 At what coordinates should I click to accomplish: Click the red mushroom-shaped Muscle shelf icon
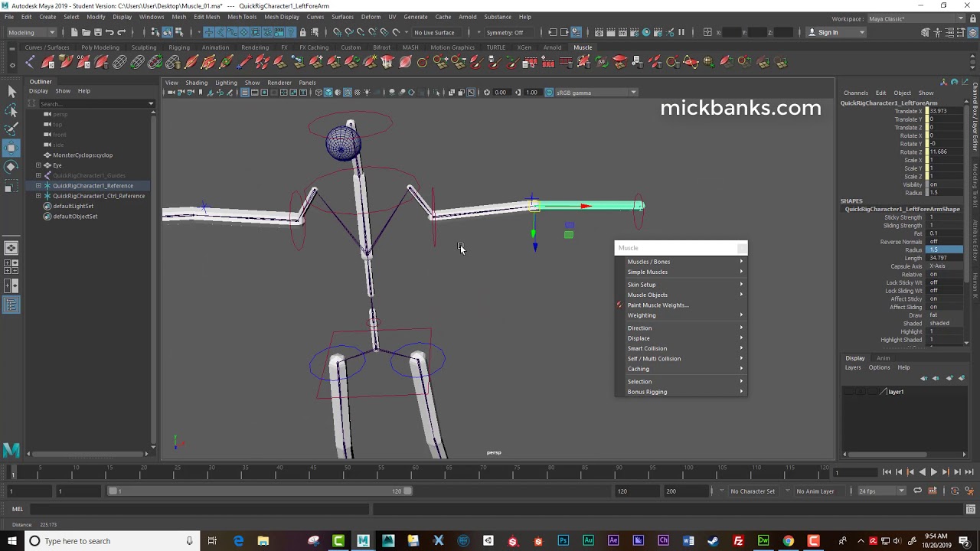tap(387, 63)
